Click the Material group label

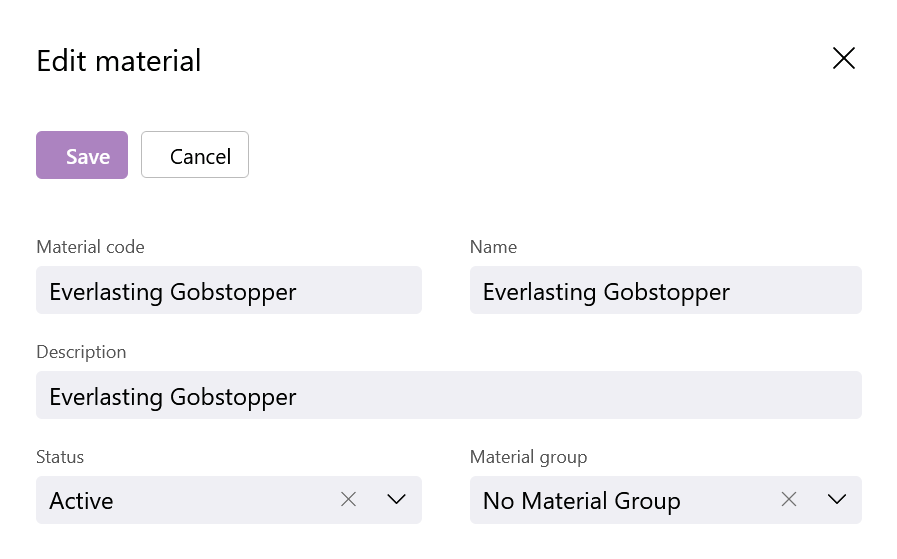pos(529,457)
